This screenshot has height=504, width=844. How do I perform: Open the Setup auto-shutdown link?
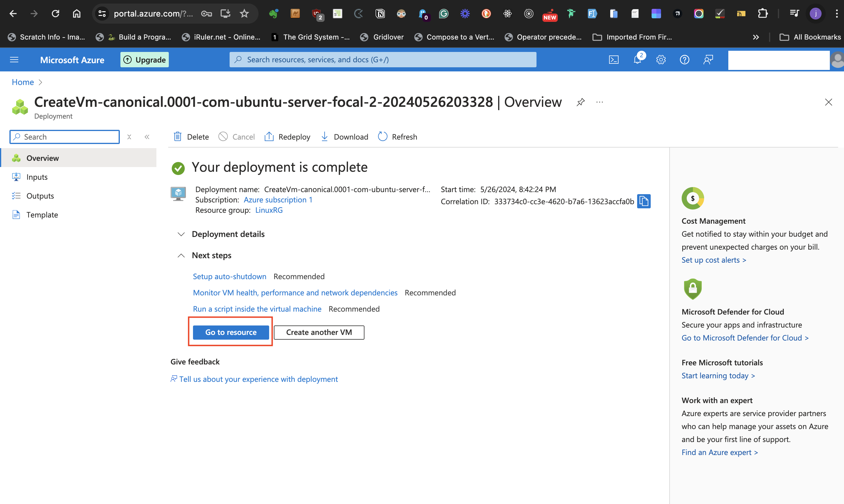coord(229,276)
